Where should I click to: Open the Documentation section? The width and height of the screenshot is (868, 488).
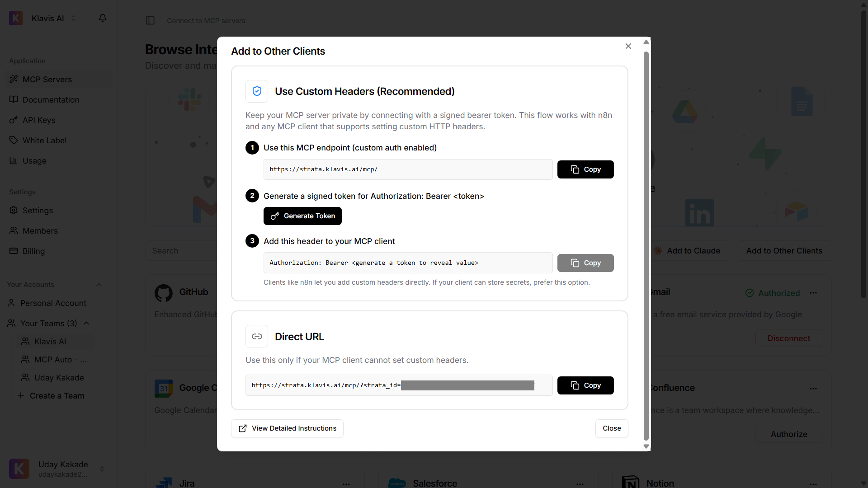click(x=51, y=99)
